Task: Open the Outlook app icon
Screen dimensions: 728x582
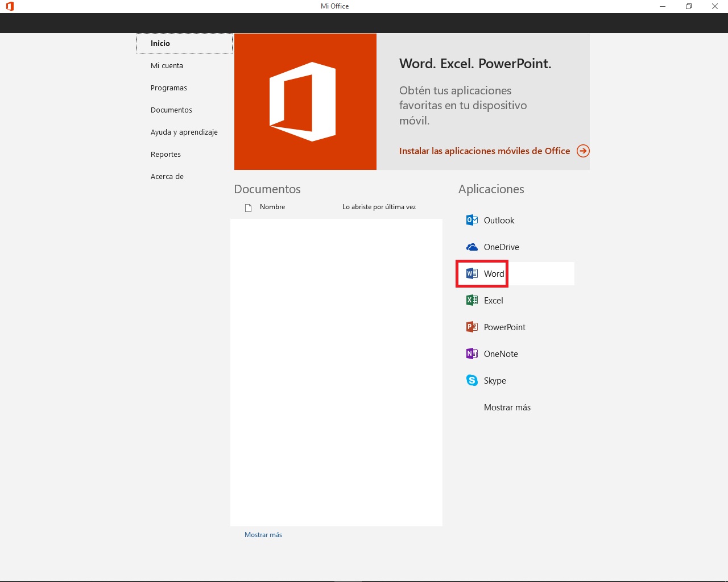Action: (x=472, y=220)
